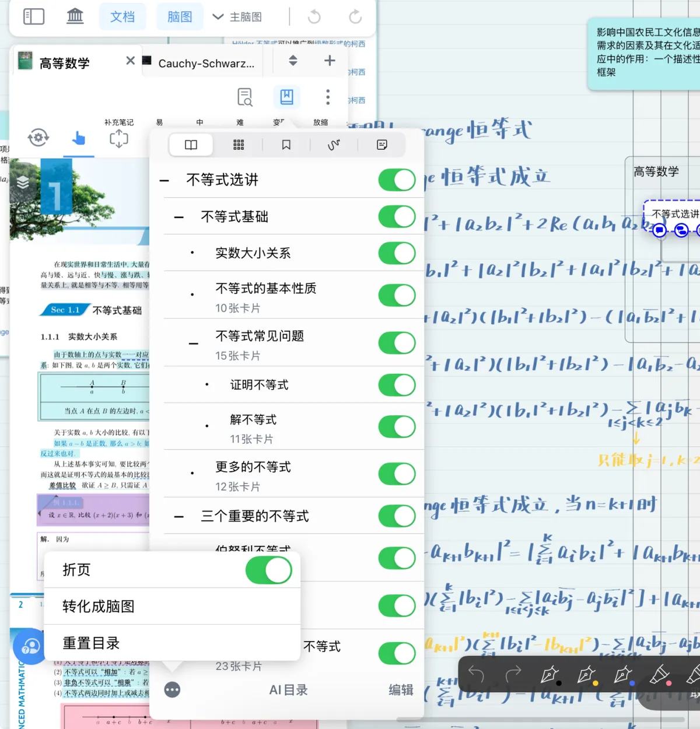Select the blue pen tool
The height and width of the screenshot is (729, 700).
[x=624, y=675]
